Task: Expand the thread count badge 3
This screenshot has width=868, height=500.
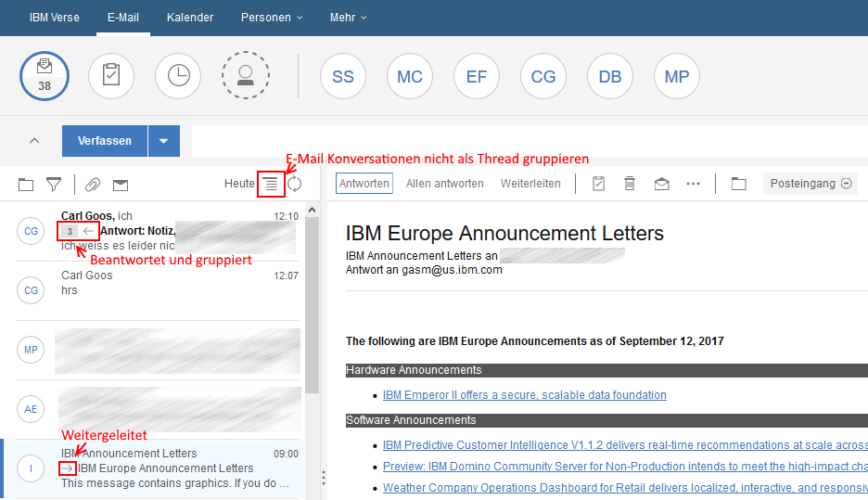Action: [70, 232]
